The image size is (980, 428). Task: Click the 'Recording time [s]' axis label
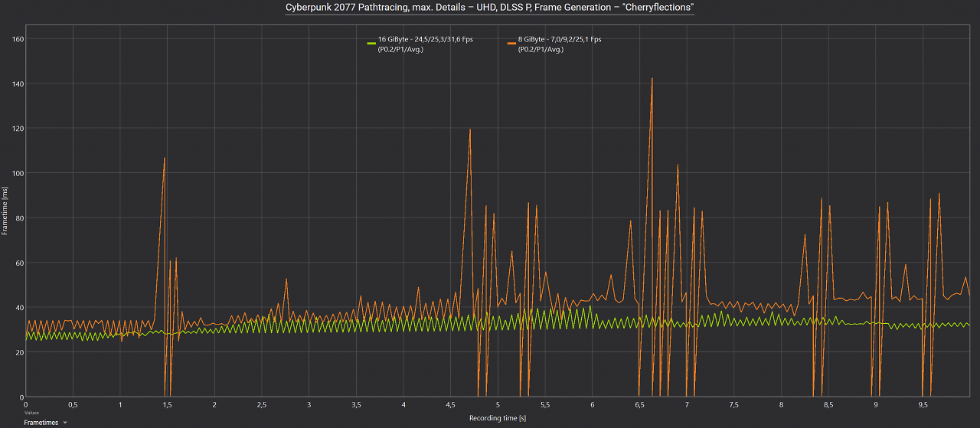pos(498,418)
